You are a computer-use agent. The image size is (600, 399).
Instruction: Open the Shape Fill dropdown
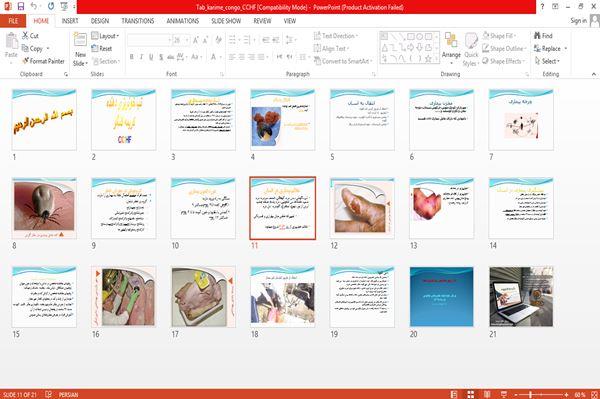tap(499, 36)
